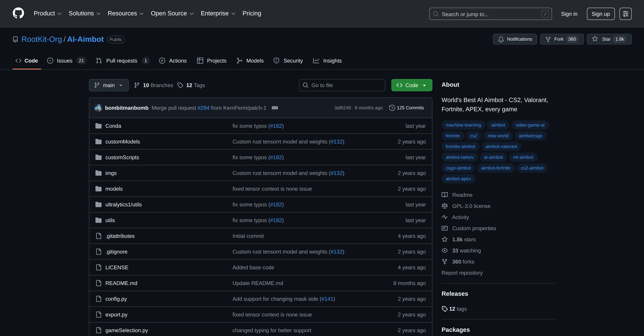This screenshot has width=644, height=336.
Task: Click the Go to file search field
Action: [x=342, y=85]
